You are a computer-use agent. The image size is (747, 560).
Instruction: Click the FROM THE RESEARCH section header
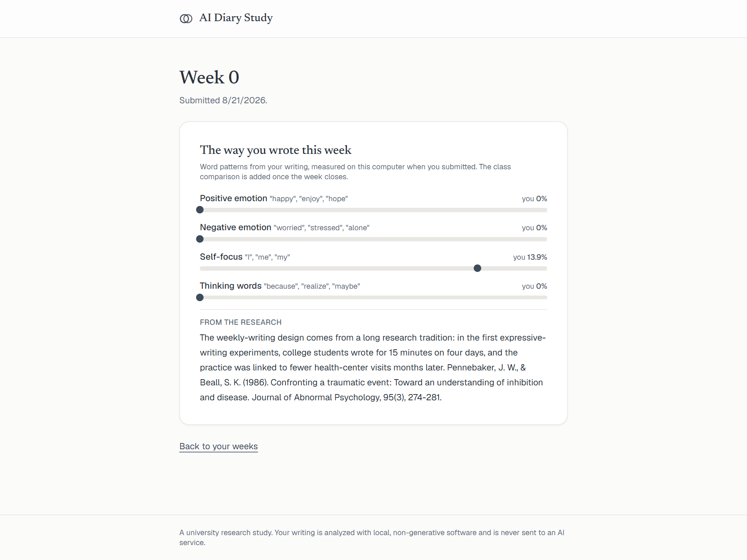pyautogui.click(x=241, y=322)
